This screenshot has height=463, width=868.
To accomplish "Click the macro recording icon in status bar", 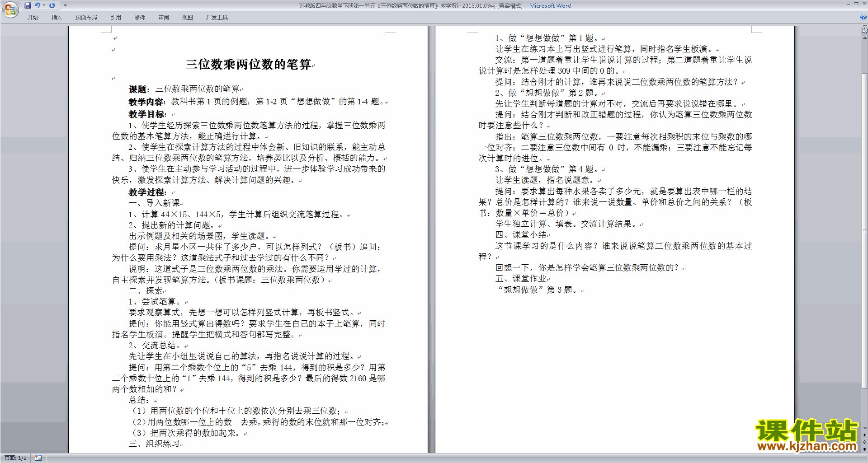I will click(38, 458).
